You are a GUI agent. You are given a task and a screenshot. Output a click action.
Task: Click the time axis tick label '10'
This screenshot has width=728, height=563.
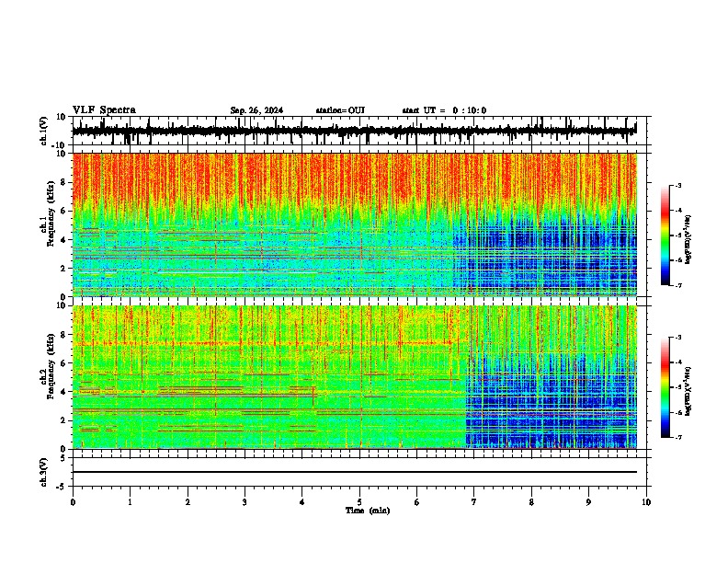[x=646, y=502]
